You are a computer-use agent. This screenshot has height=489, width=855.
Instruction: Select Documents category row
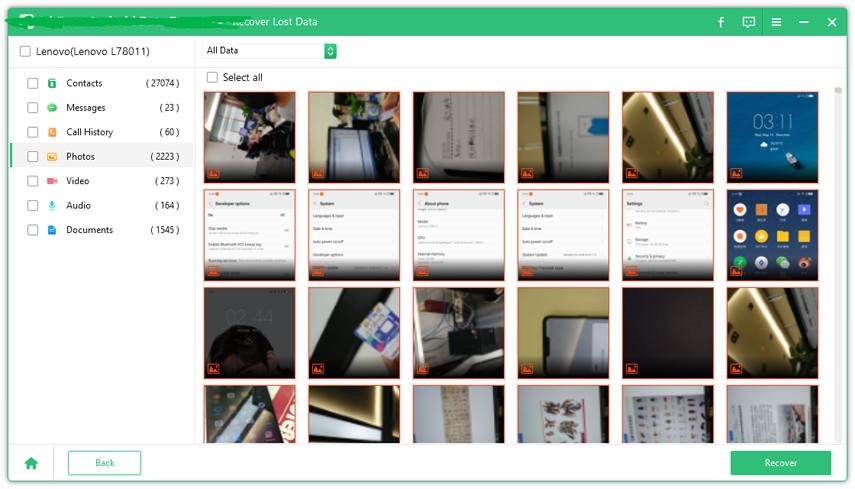[x=102, y=230]
